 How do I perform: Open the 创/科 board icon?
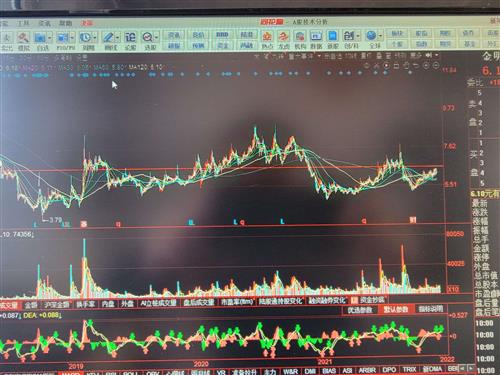tap(349, 35)
